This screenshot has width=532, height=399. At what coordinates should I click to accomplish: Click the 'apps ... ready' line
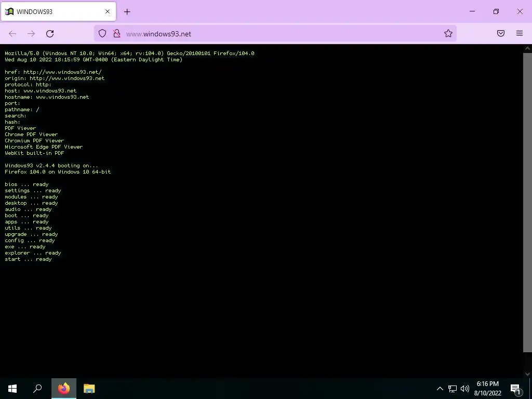[x=27, y=221]
